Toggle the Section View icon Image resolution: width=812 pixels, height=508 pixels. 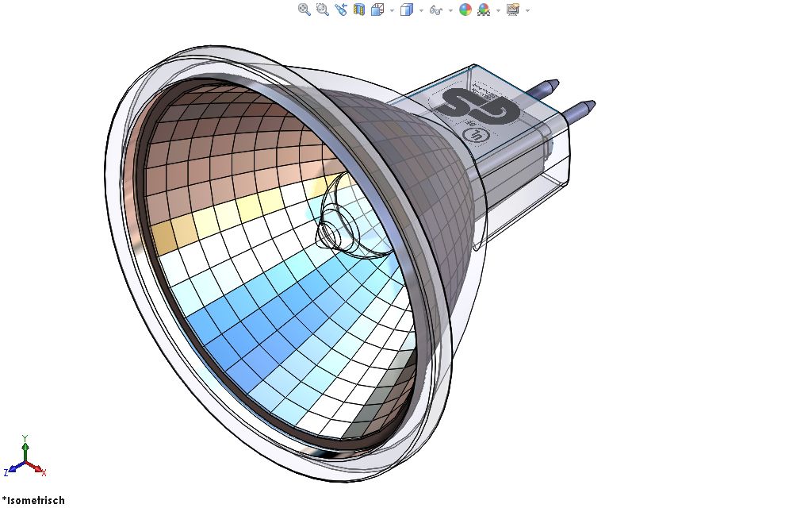click(x=359, y=10)
